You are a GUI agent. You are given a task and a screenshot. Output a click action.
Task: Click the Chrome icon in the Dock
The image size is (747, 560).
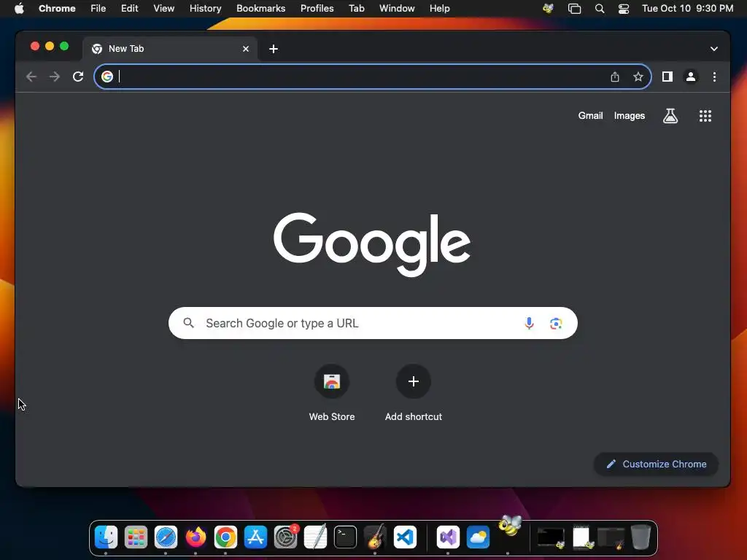[226, 537]
